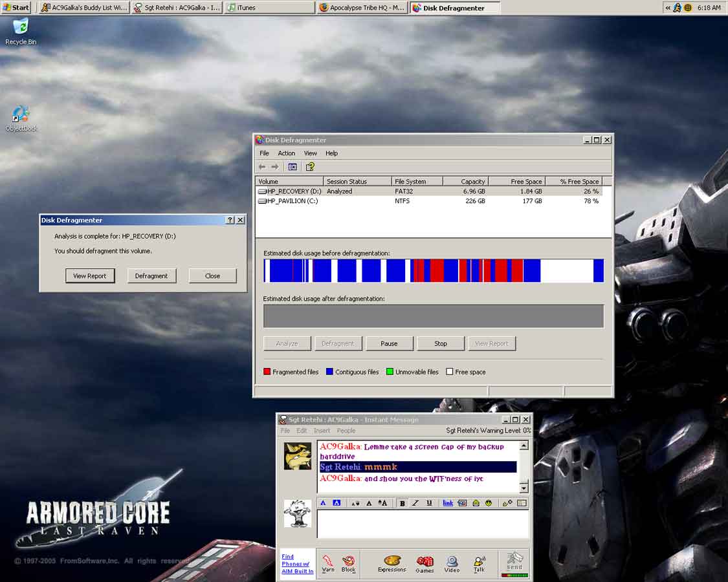Open the File menu in Disk Defragmenter
Image resolution: width=728 pixels, height=582 pixels.
[264, 153]
